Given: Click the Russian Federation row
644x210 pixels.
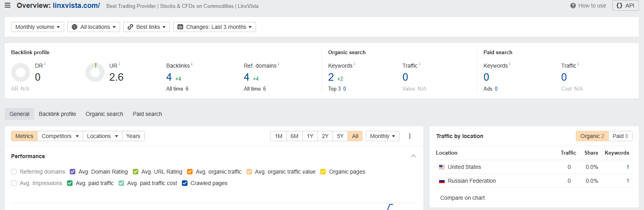Looking at the screenshot, I should pyautogui.click(x=534, y=181).
